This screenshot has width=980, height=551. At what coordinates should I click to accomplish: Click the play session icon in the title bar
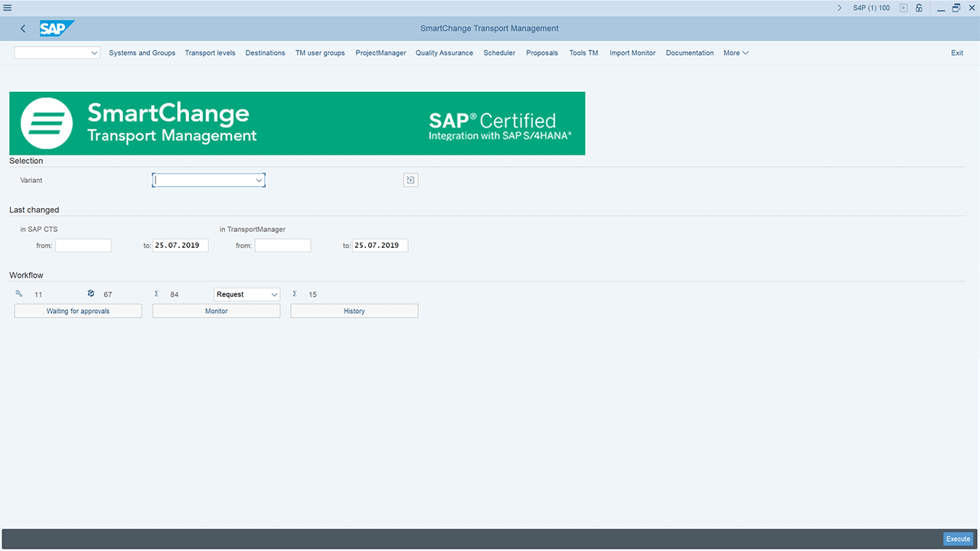(x=903, y=8)
